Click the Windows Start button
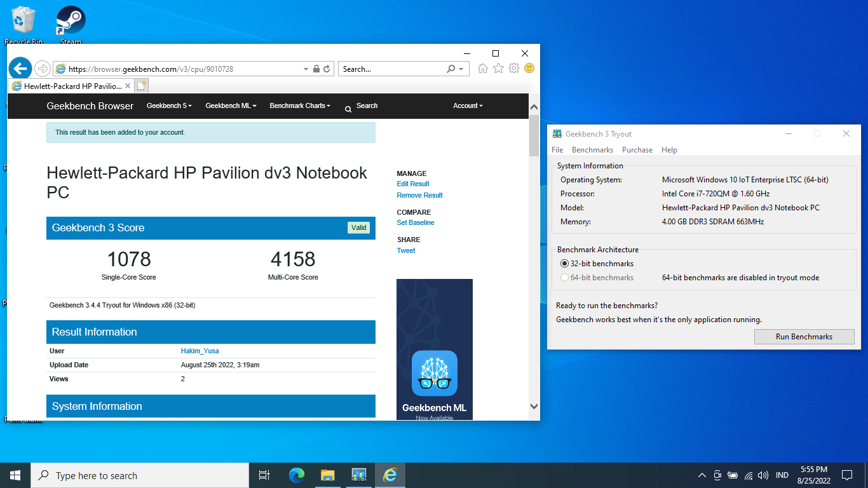This screenshot has height=488, width=868. coord(15,475)
